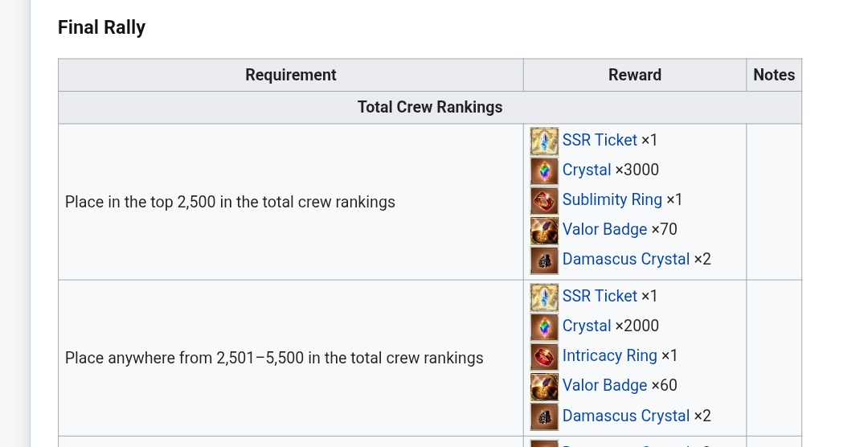Screen dimensions: 868x447
Task: Click the Intricacy Ring icon
Action: point(544,357)
